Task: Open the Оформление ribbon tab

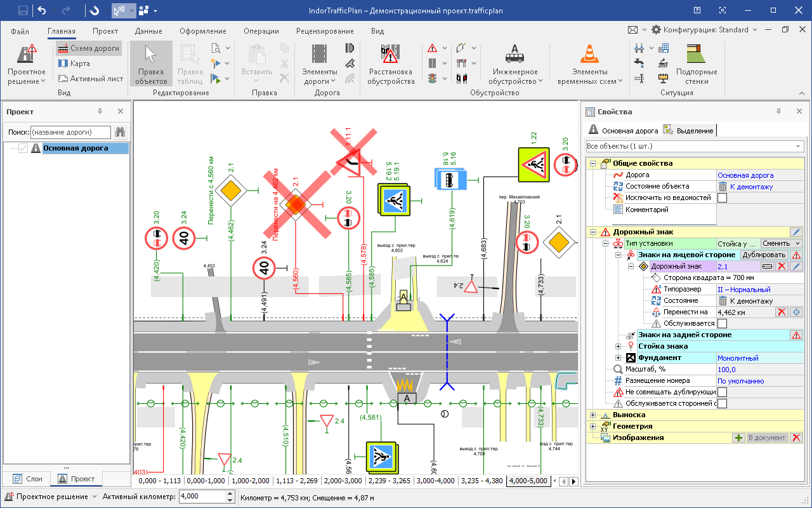Action: pyautogui.click(x=202, y=31)
